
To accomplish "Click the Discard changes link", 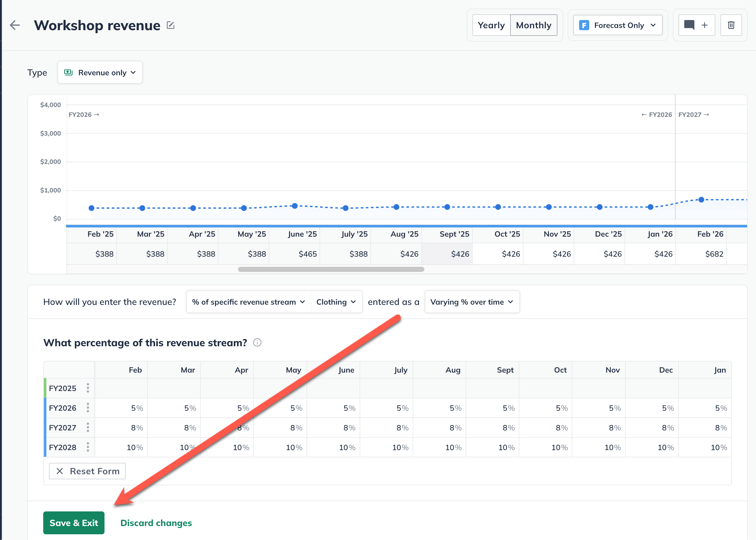I will tap(156, 523).
